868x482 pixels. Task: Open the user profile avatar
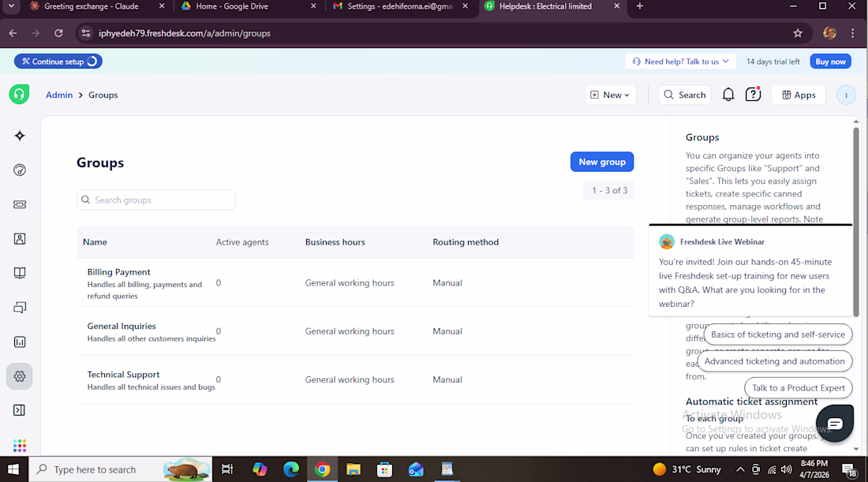(846, 95)
